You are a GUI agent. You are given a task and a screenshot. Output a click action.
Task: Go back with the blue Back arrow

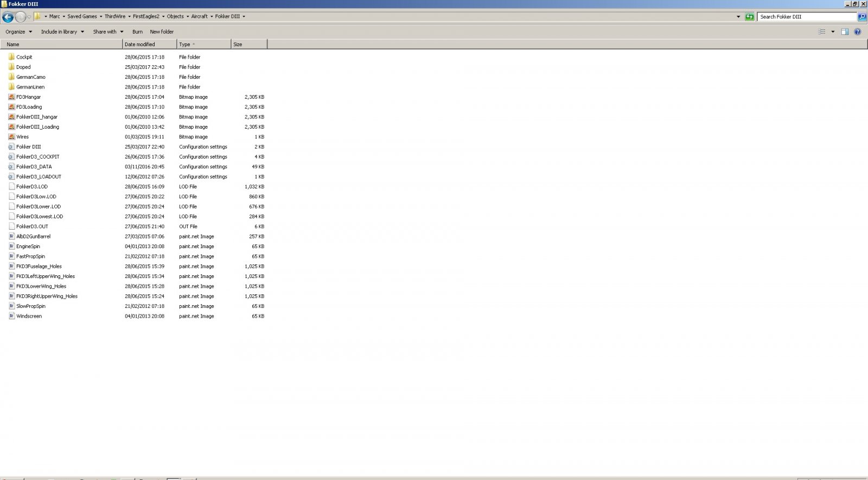(8, 17)
